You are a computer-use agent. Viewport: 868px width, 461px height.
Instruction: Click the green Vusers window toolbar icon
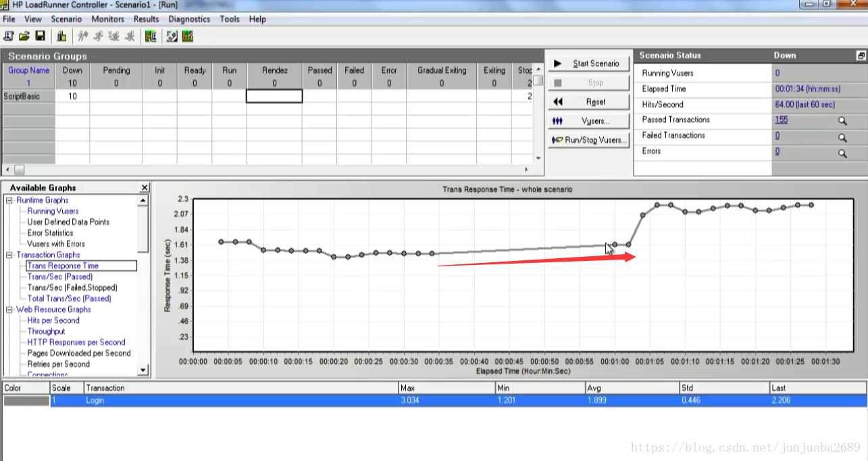point(151,36)
